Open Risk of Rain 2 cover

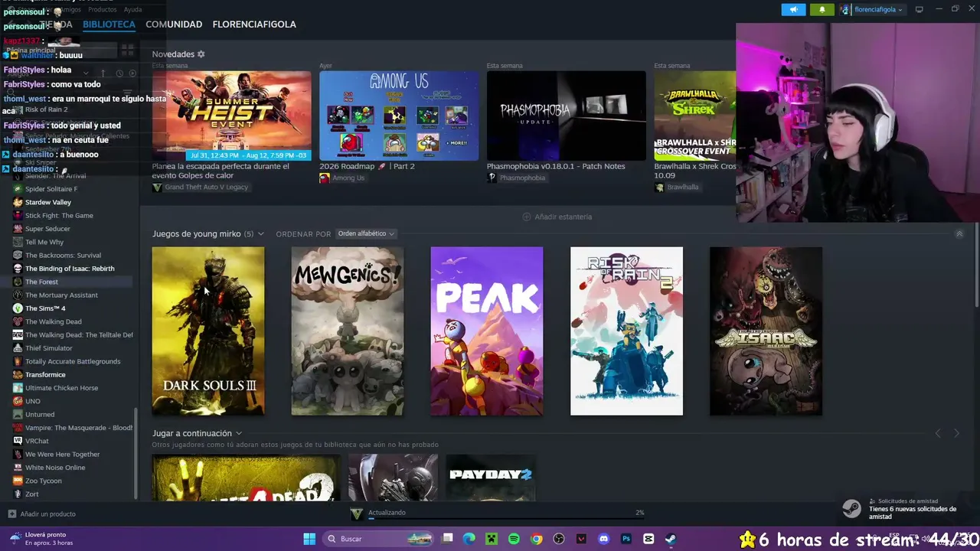[x=626, y=331]
